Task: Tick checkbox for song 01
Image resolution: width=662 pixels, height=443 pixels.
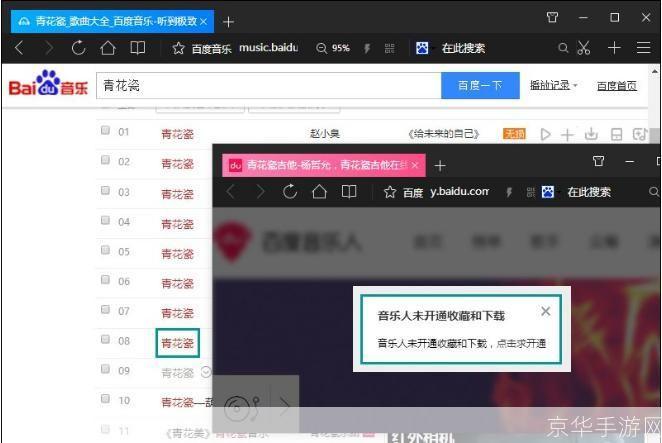Action: click(x=105, y=130)
